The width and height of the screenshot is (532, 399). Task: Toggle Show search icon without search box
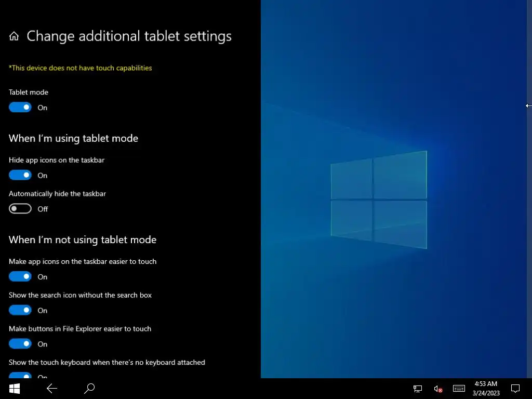coord(20,310)
